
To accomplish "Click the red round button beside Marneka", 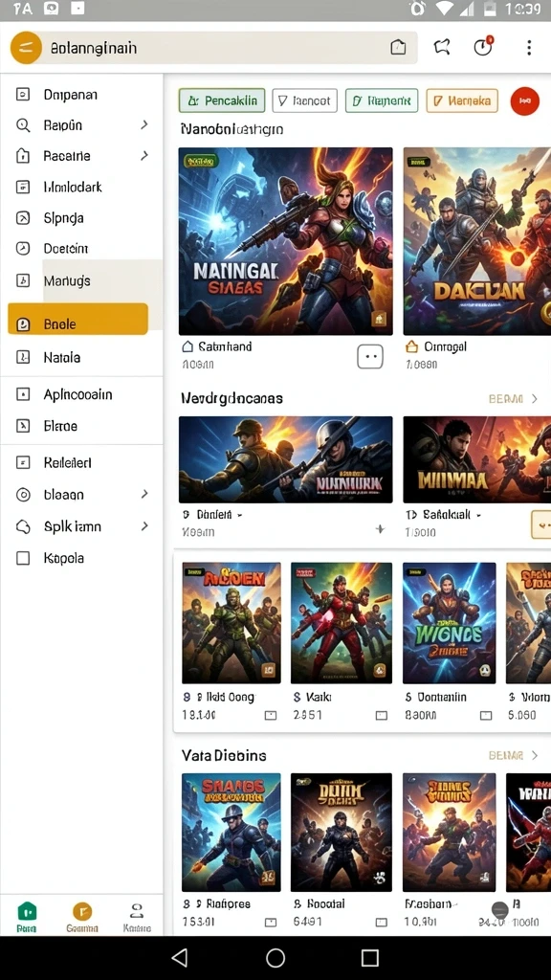I will (525, 100).
